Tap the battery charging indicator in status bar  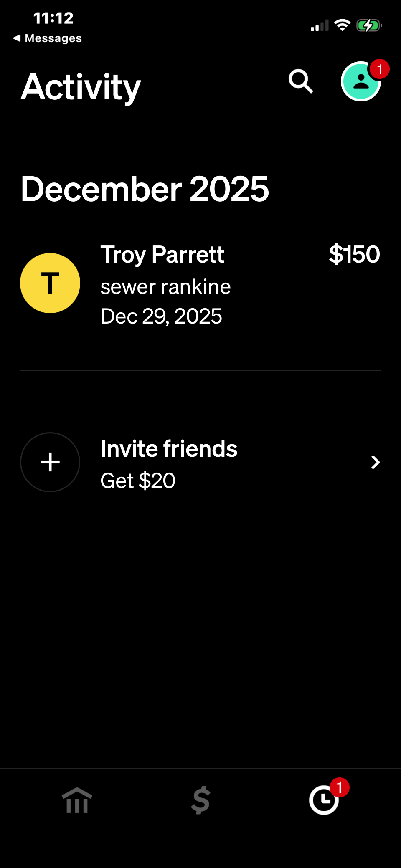tap(368, 26)
